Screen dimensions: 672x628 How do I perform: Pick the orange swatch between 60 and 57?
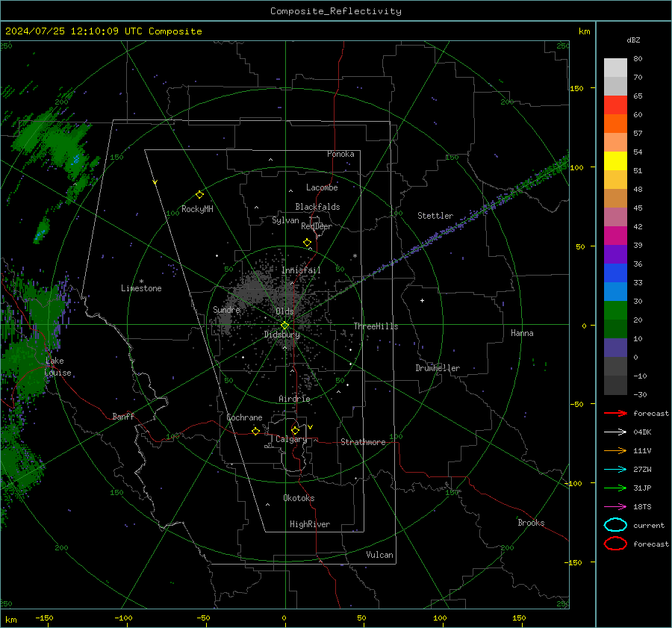tap(615, 124)
